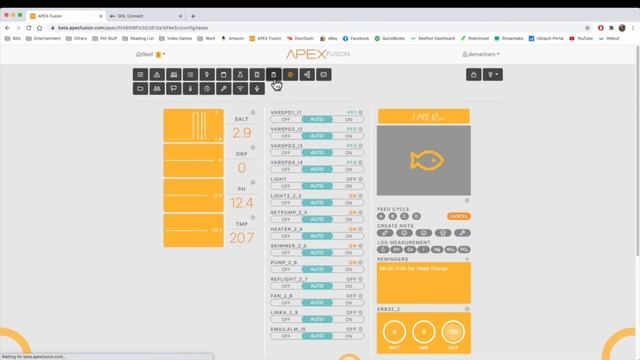Click the lock dashboard icon
Image resolution: width=640 pixels, height=360 pixels.
tap(473, 75)
